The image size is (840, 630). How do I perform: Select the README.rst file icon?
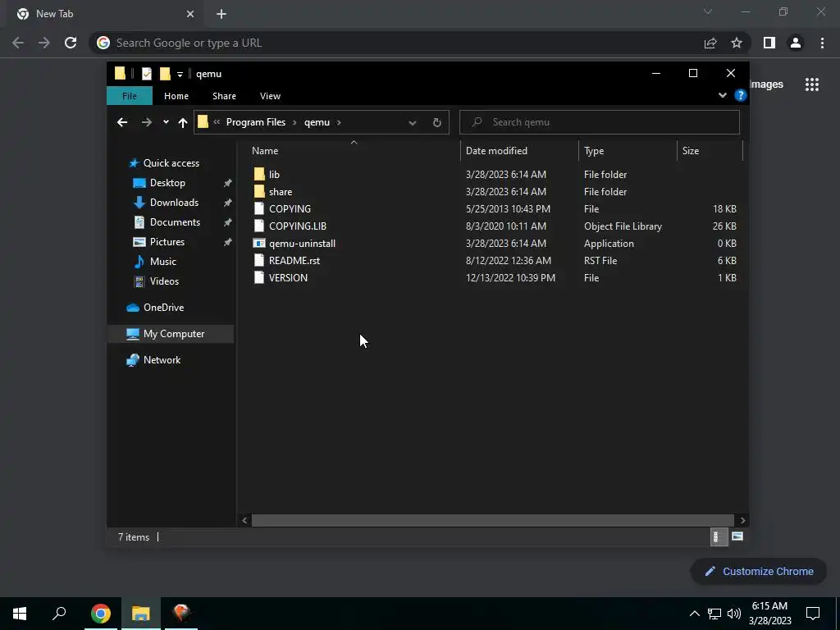[259, 260]
